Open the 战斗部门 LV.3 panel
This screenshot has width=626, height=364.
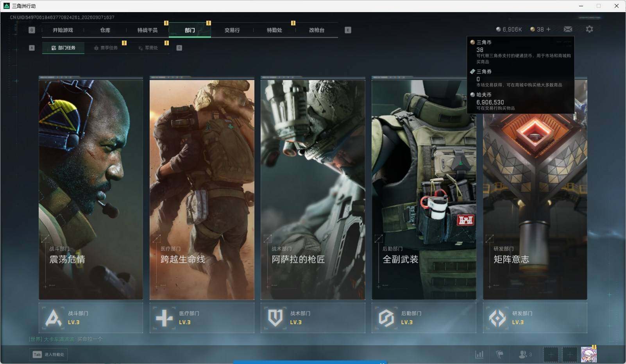coord(91,318)
